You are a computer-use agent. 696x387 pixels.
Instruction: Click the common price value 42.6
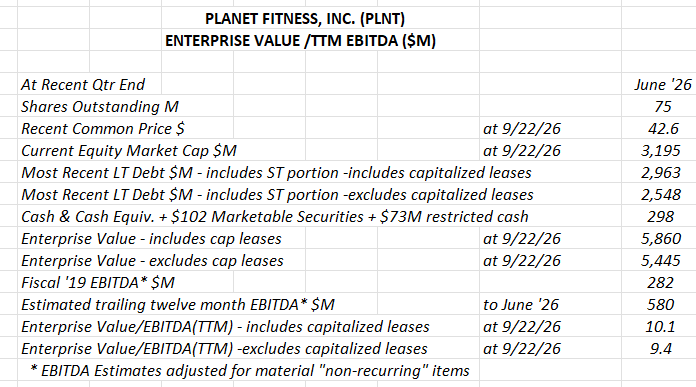click(663, 129)
